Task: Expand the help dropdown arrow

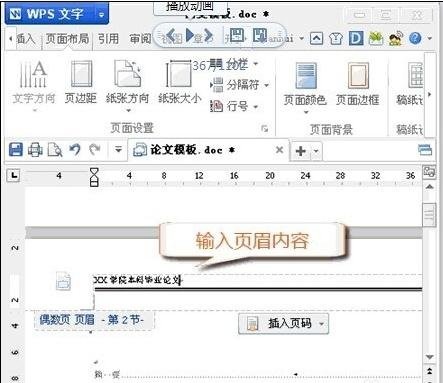Action: click(430, 39)
